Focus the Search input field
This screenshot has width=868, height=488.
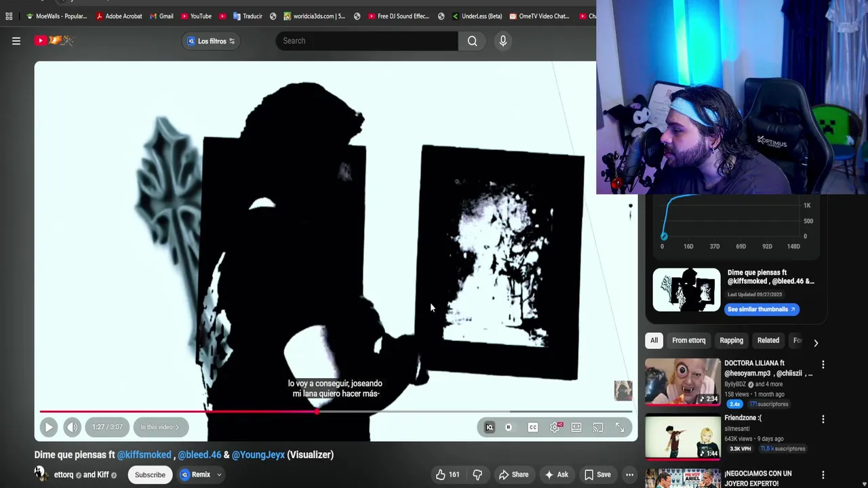(x=367, y=41)
